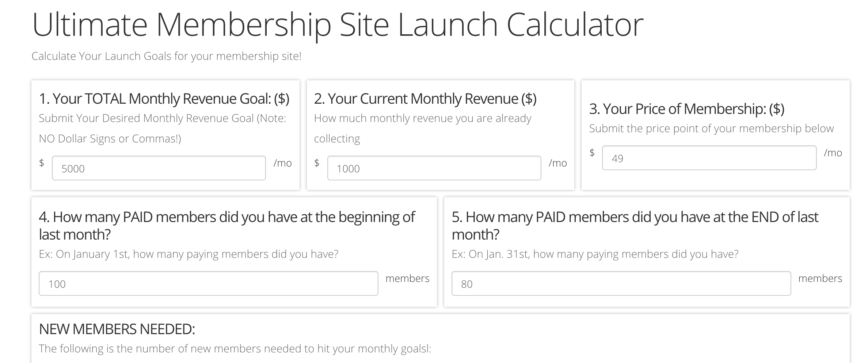Image resolution: width=868 pixels, height=363 pixels.
Task: Click the 'Your Current Monthly Revenue' heading
Action: [x=425, y=99]
